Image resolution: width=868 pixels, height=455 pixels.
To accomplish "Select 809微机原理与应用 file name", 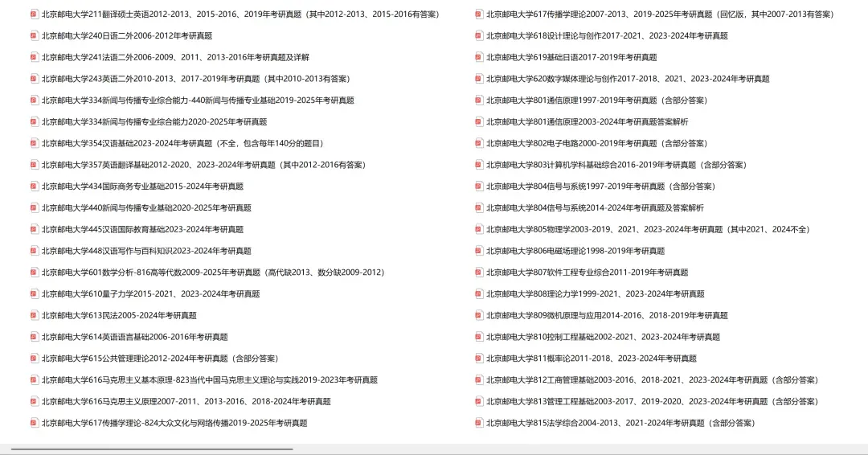I will (607, 315).
